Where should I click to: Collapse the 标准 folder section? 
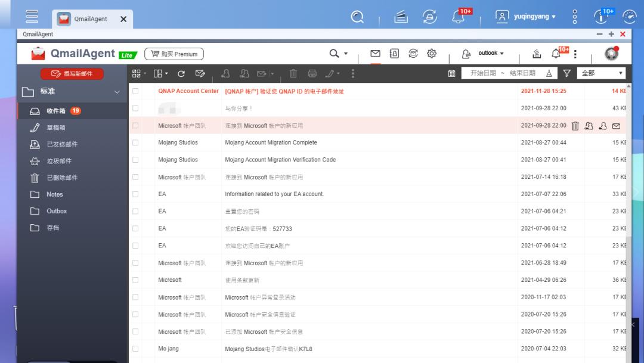point(117,92)
